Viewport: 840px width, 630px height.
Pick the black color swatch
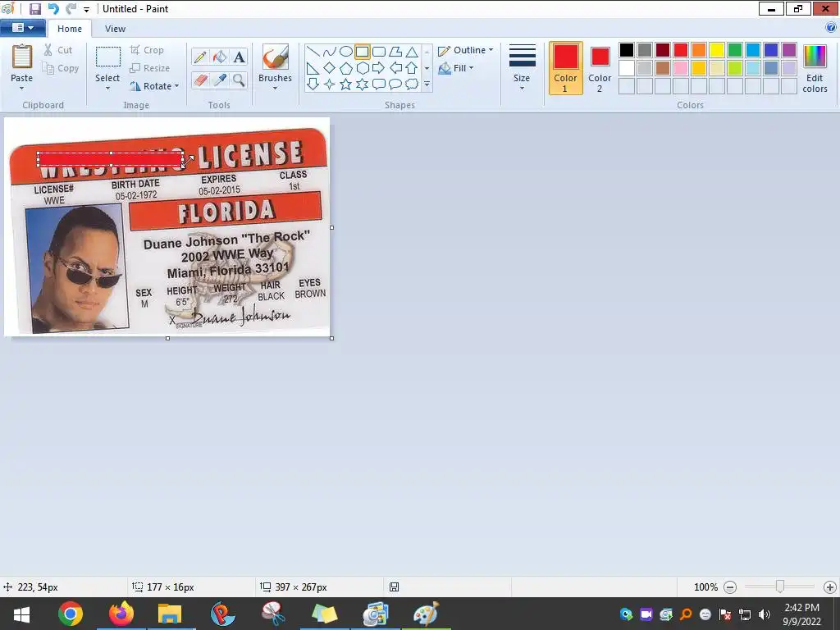pos(627,50)
